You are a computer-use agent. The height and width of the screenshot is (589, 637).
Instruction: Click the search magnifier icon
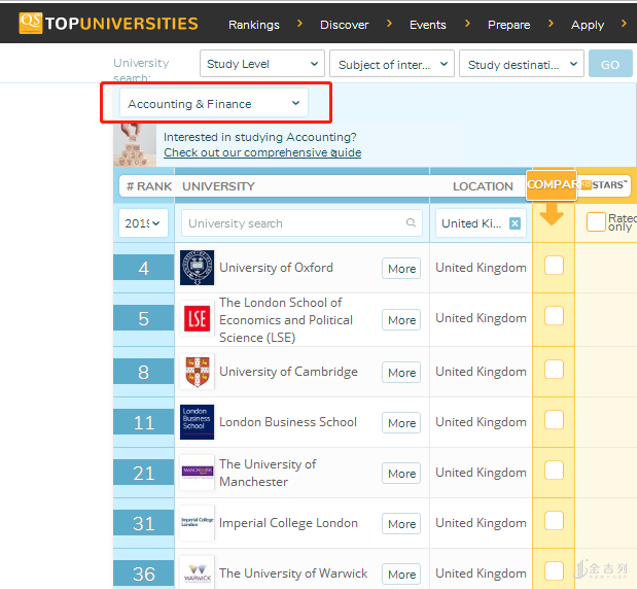[x=411, y=224]
